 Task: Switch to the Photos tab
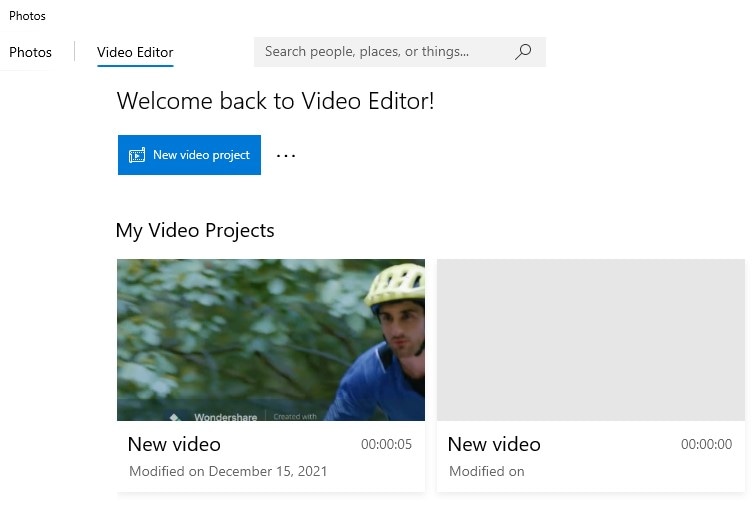pyautogui.click(x=30, y=52)
